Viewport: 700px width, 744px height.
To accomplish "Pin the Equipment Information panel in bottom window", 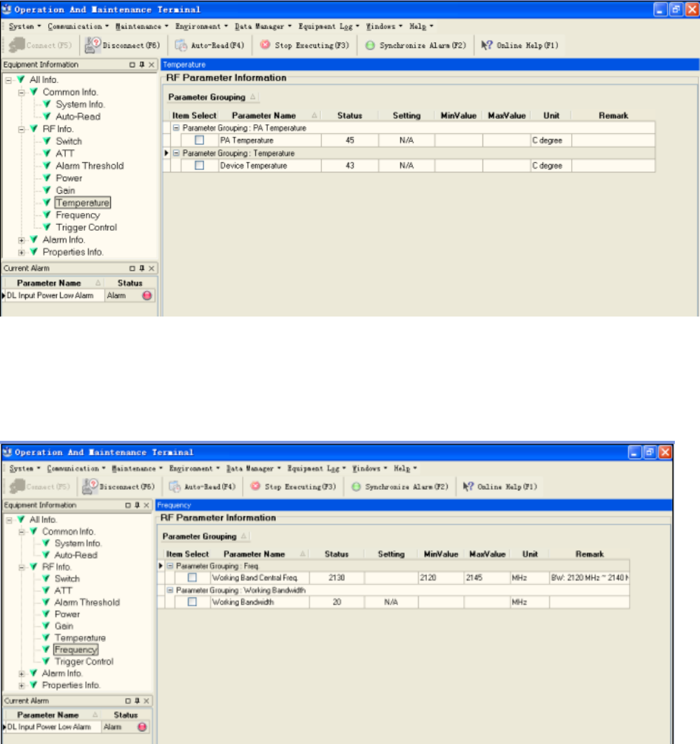I will coord(137,505).
